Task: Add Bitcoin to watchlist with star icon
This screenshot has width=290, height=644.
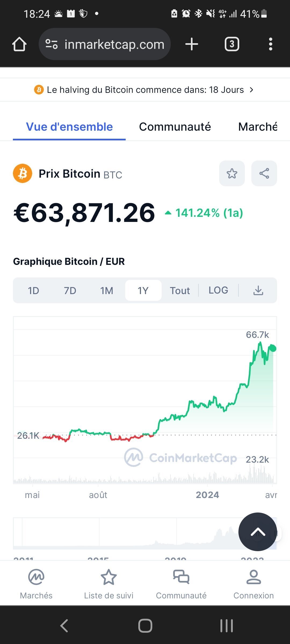Action: pos(232,173)
